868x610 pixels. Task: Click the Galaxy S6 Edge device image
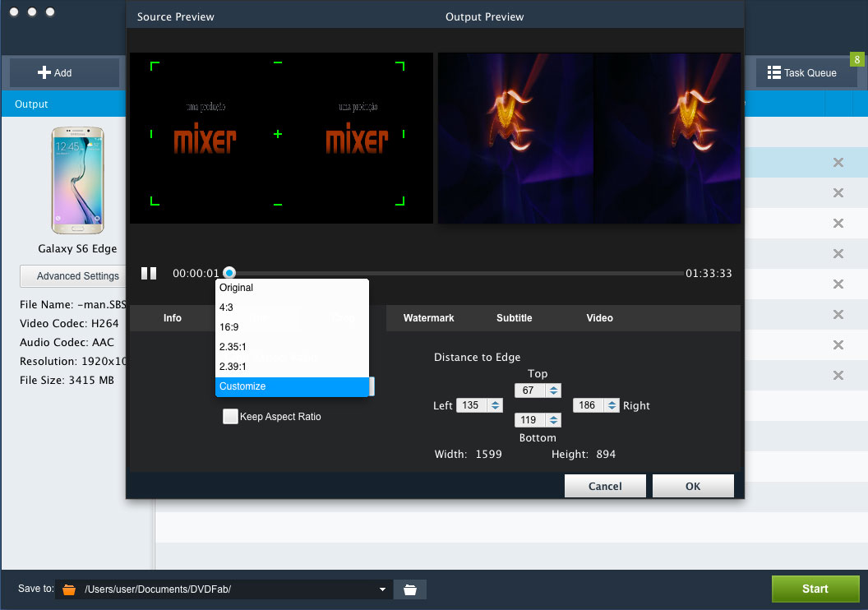tap(77, 181)
